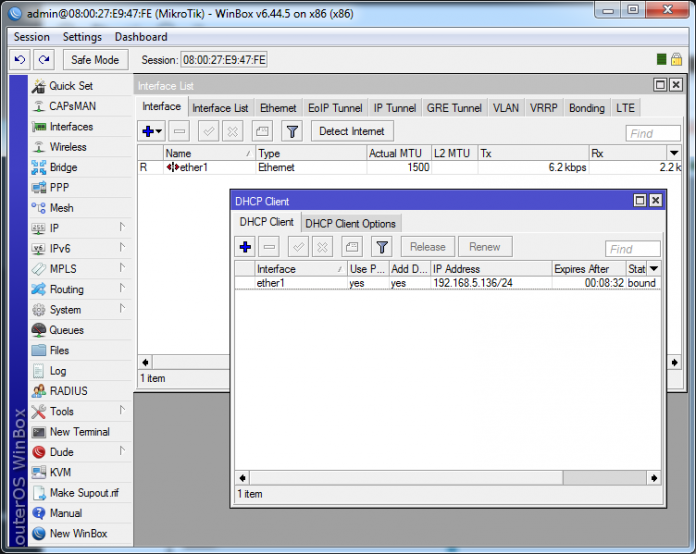
Task: Click Renew button in DHCP Client
Action: point(485,247)
